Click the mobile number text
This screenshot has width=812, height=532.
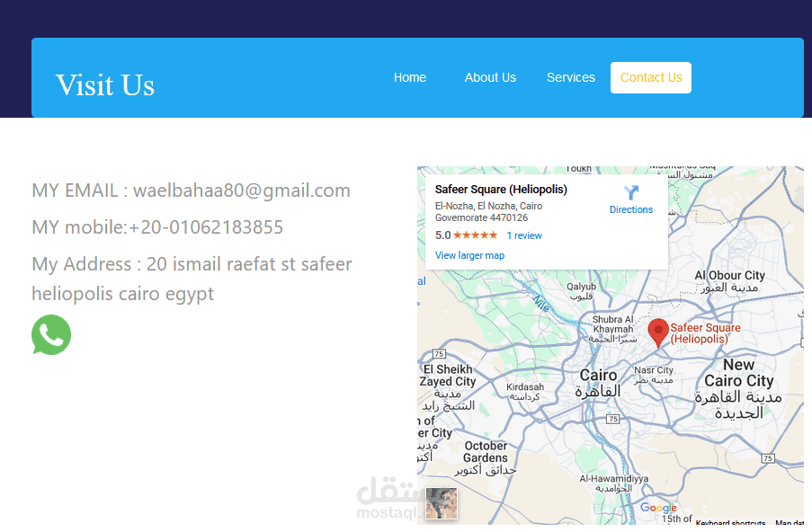[206, 227]
